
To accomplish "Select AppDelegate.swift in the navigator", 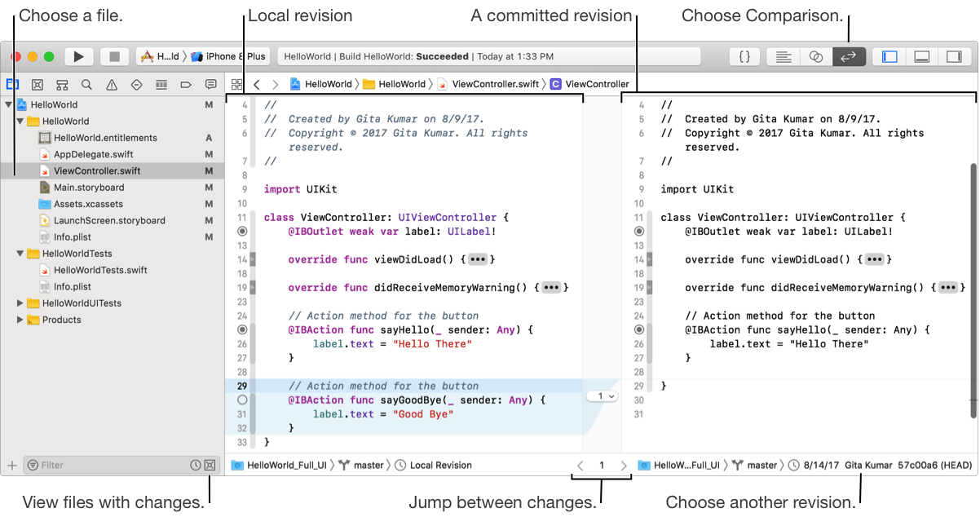I will click(94, 154).
